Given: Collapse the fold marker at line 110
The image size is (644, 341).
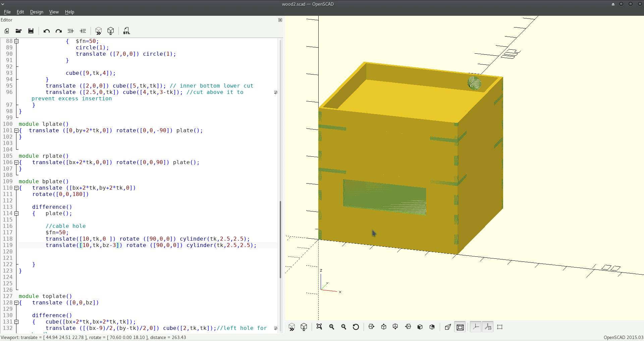Looking at the screenshot, I should [x=16, y=188].
